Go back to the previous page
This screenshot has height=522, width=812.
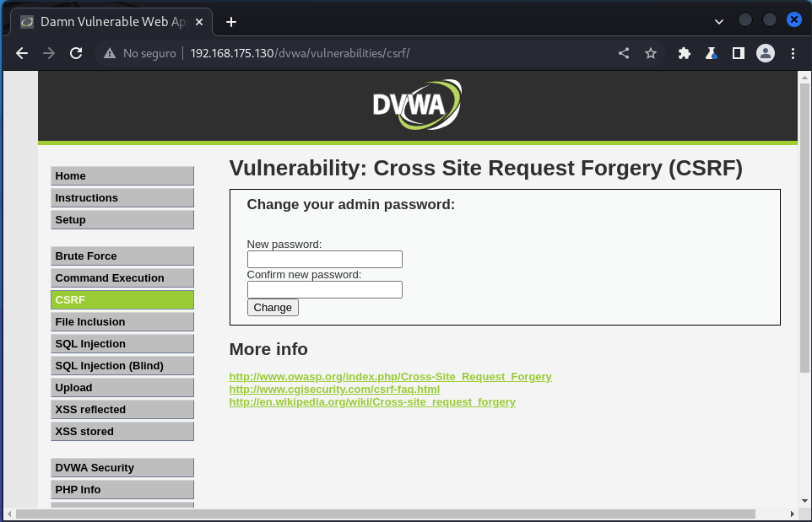click(x=22, y=53)
